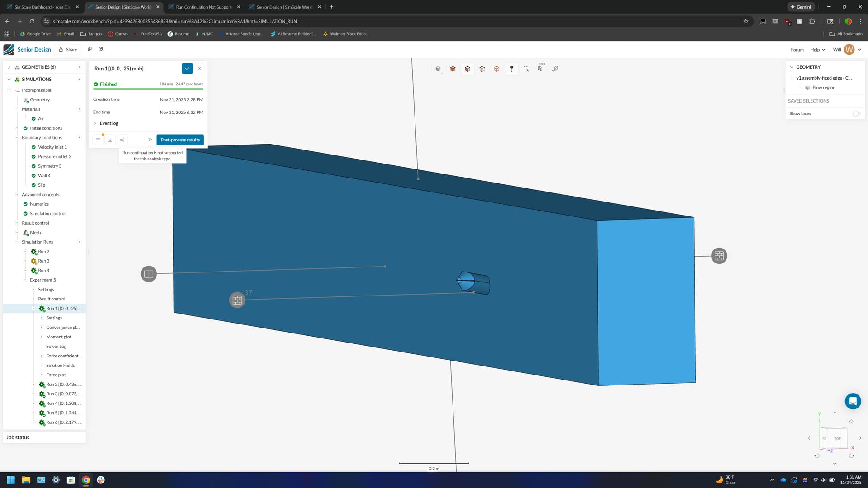Switch to wireframe cube selection mode

497,69
